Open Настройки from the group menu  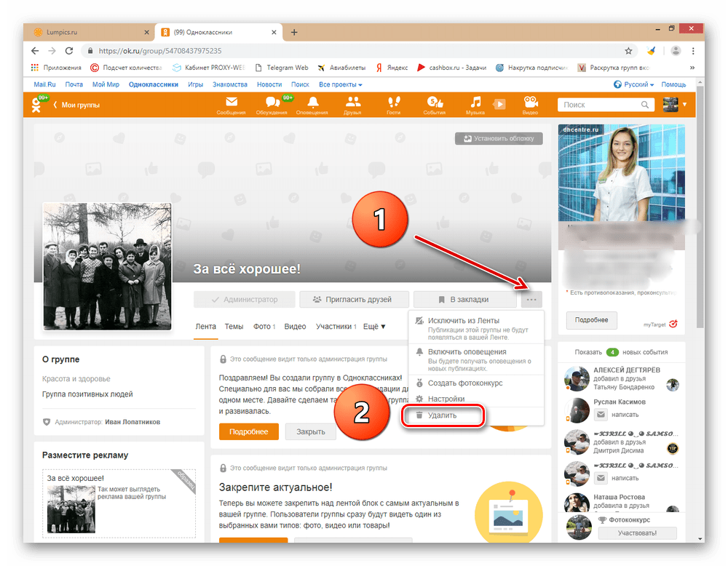pos(476,399)
